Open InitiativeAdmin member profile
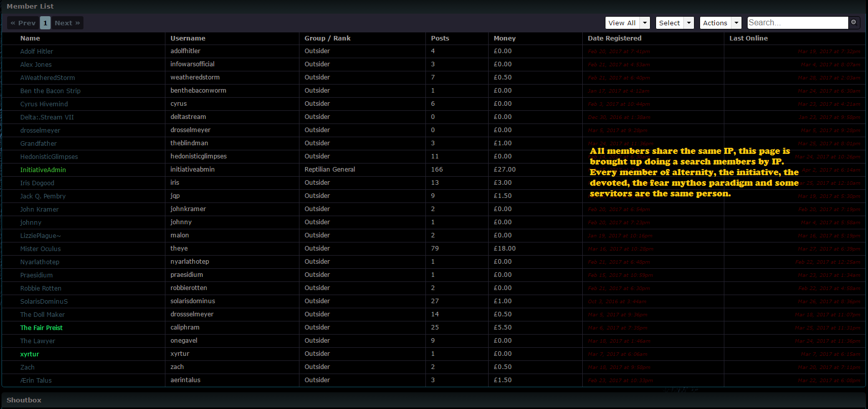This screenshot has height=409, width=868. pyautogui.click(x=43, y=170)
